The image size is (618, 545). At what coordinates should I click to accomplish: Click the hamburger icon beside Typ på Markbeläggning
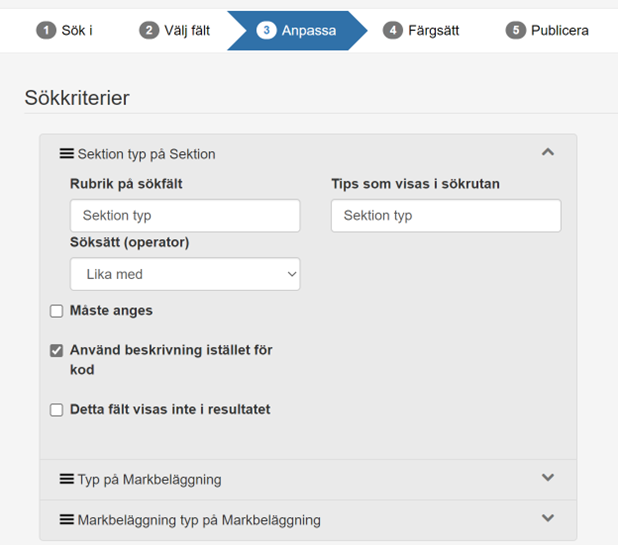coord(67,479)
